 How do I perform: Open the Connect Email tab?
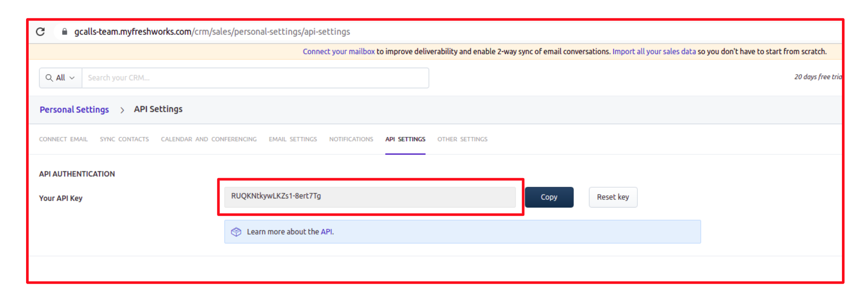tap(63, 139)
